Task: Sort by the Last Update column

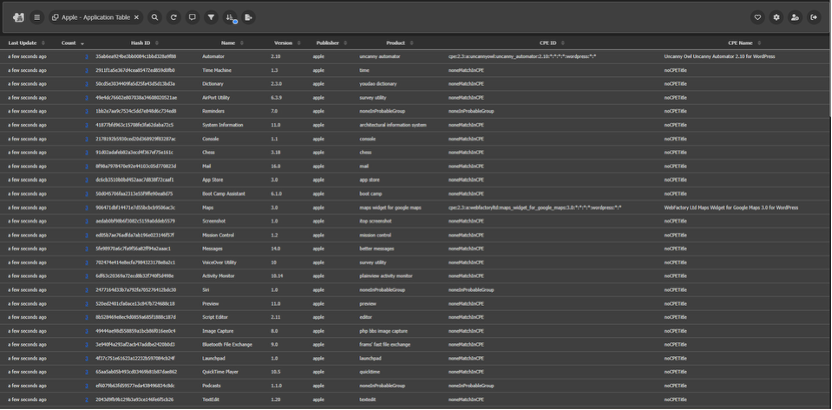Action: point(22,43)
